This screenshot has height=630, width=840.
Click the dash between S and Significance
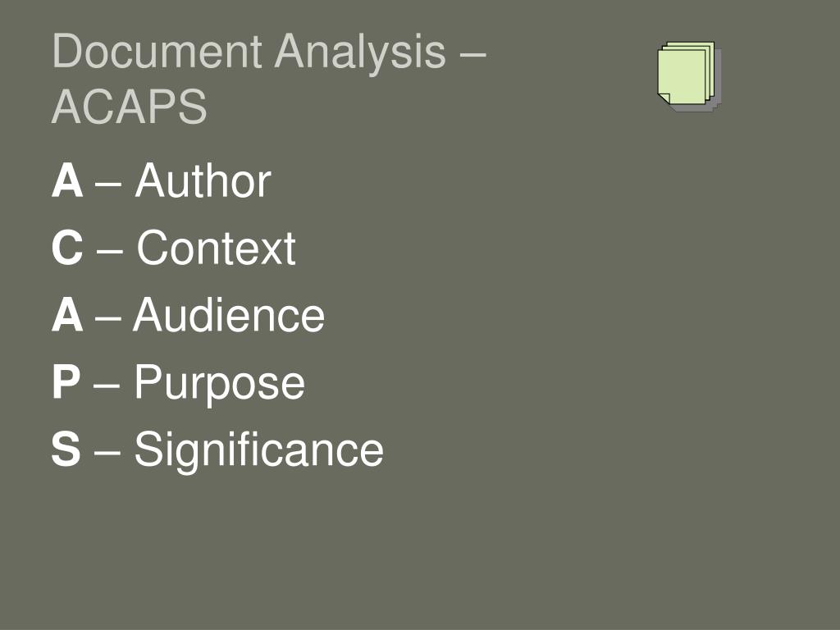107,450
